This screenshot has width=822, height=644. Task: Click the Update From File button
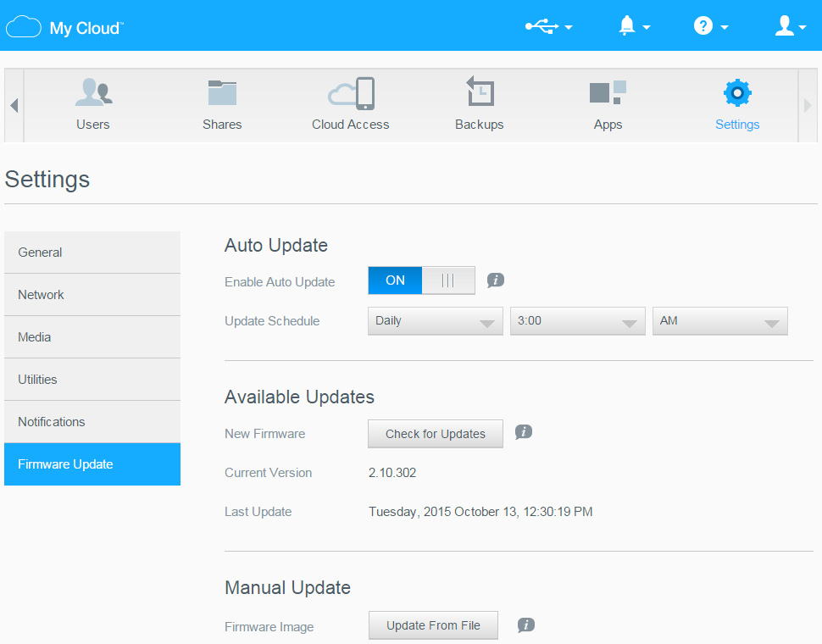click(x=433, y=625)
